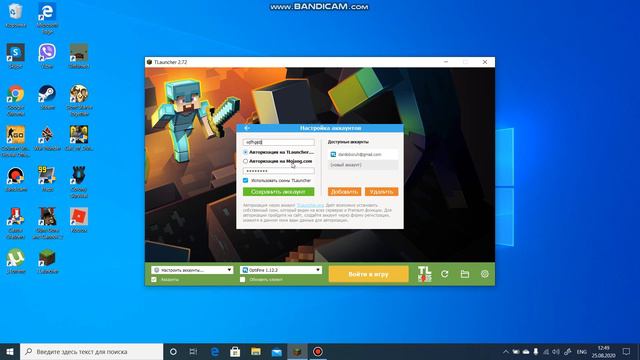Open Mail app from the taskbar
Screen dimensions: 640x360
click(277, 351)
